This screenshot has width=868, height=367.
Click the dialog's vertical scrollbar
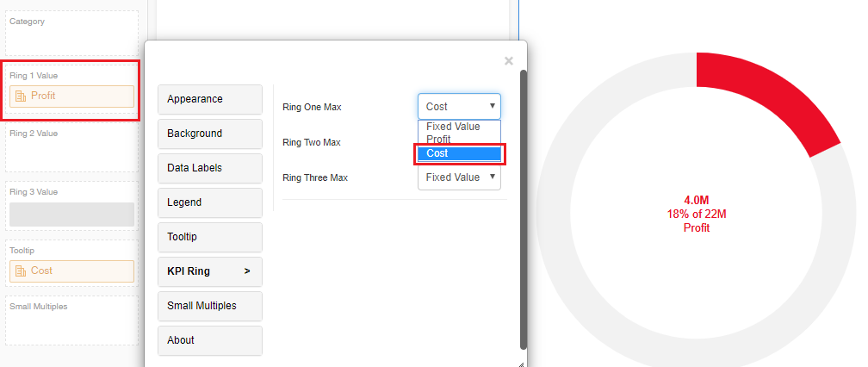click(x=524, y=207)
